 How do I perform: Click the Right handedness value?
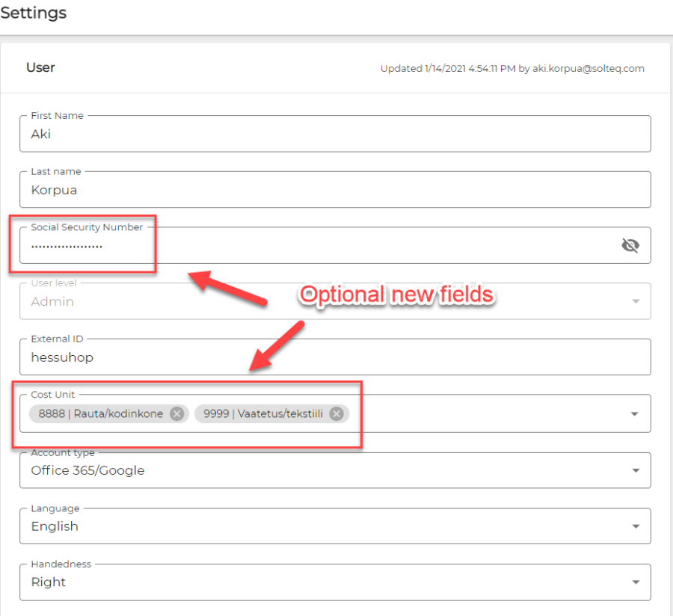pyautogui.click(x=49, y=582)
